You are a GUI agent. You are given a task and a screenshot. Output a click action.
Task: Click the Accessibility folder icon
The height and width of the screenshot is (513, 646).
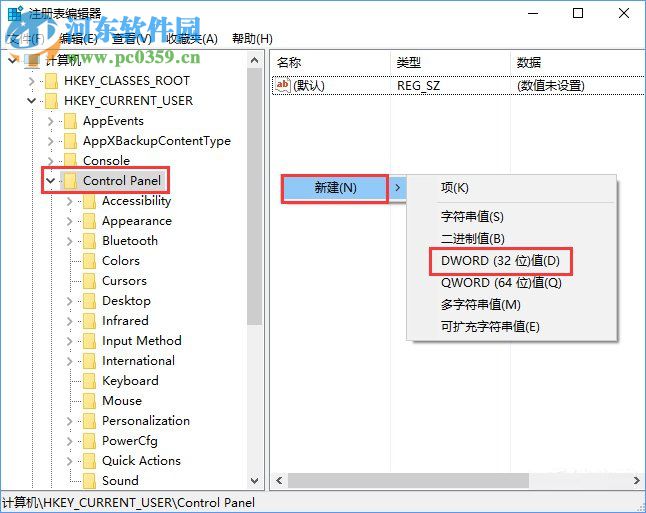pos(89,201)
